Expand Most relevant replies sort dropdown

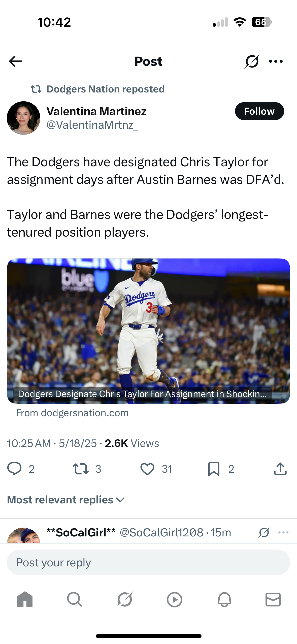[x=66, y=500]
